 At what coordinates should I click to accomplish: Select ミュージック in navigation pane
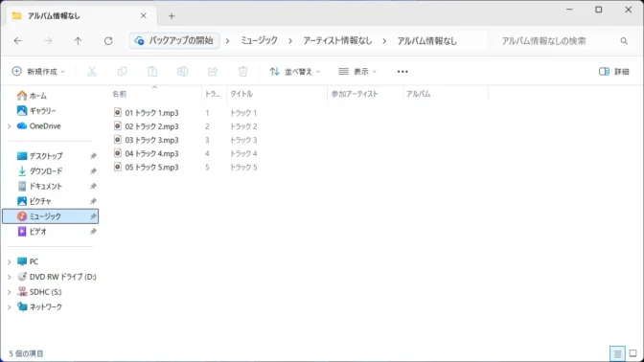pyautogui.click(x=50, y=216)
